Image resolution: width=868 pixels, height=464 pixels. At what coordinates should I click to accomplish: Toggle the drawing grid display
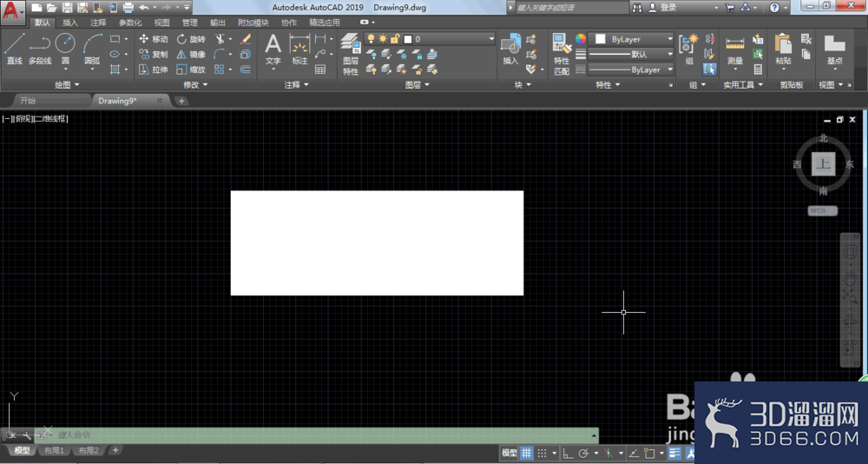pyautogui.click(x=527, y=453)
